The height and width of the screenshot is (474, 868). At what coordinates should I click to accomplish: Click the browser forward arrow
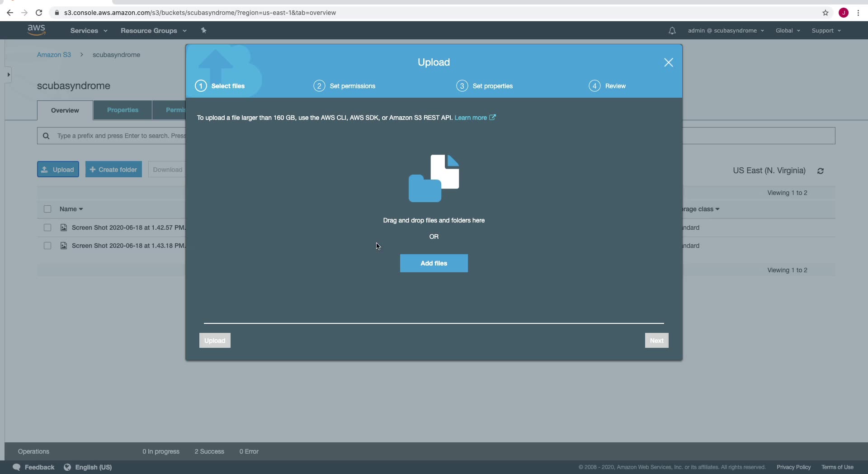click(x=24, y=13)
